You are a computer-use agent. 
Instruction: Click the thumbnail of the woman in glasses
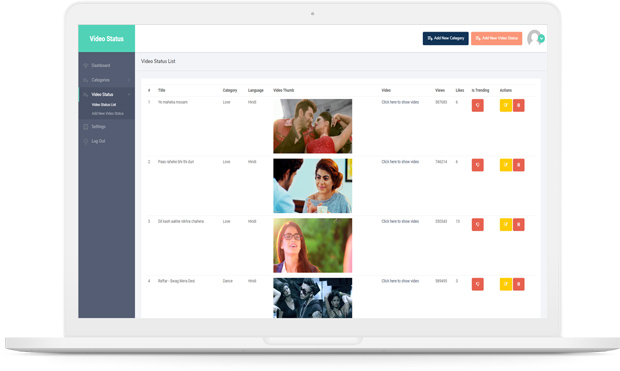tap(312, 245)
